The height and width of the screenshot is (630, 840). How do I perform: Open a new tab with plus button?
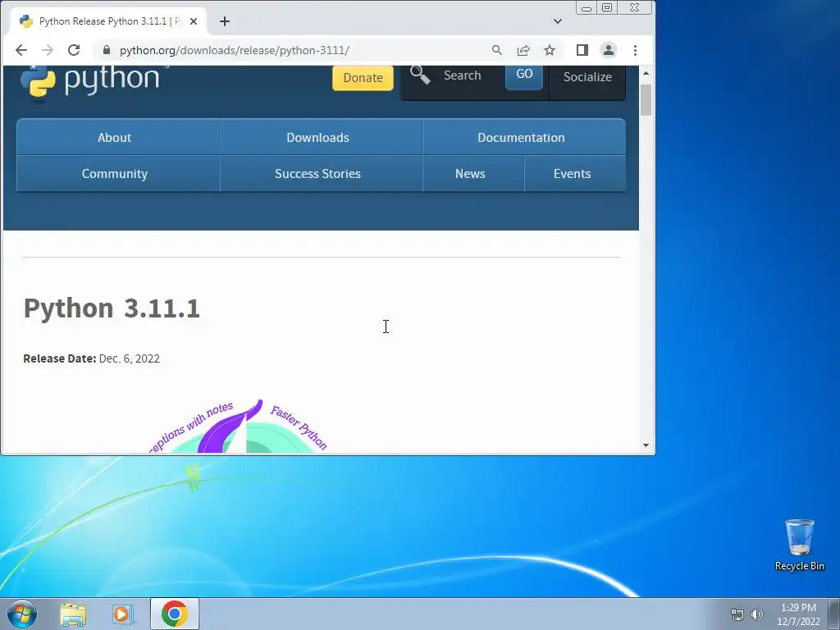225,21
